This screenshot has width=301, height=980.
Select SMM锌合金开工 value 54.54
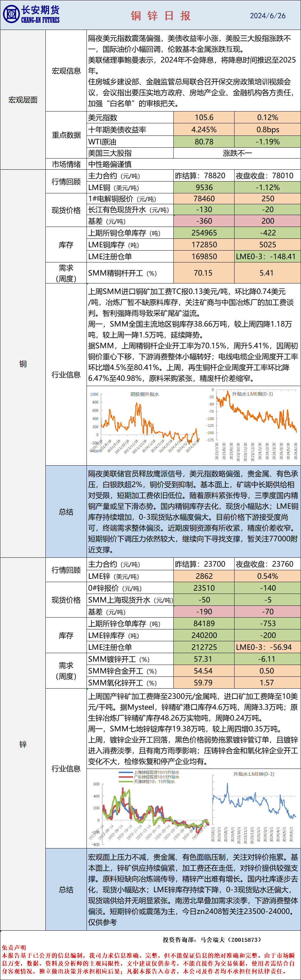click(204, 671)
